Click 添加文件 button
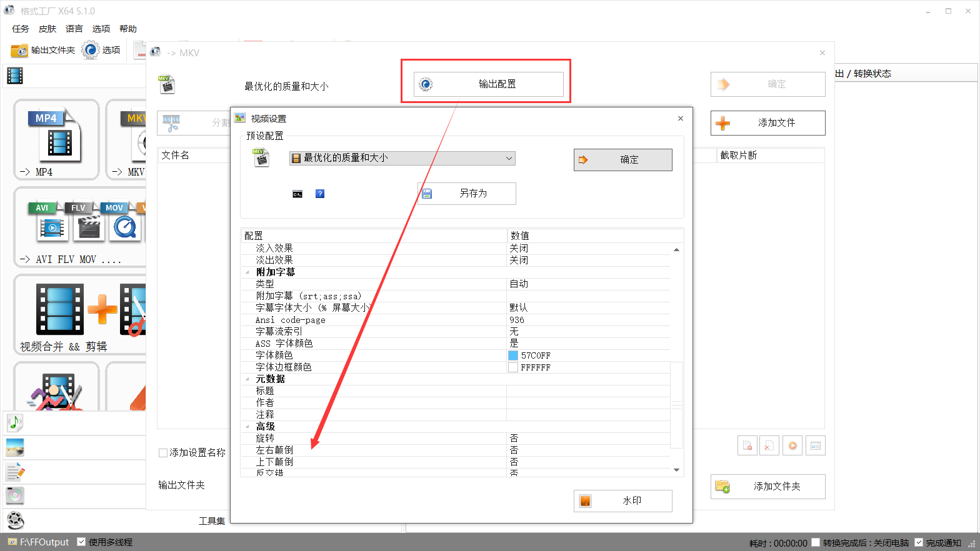Viewport: 980px width, 551px height. click(768, 123)
